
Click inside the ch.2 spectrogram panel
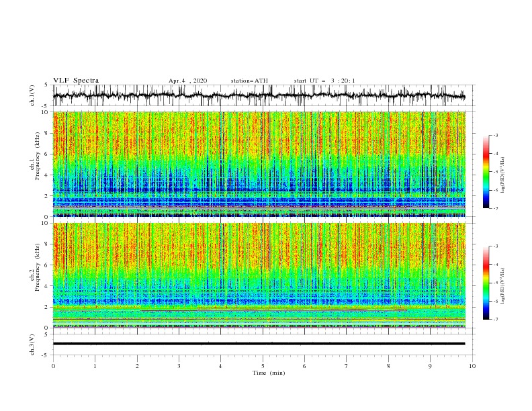point(259,275)
